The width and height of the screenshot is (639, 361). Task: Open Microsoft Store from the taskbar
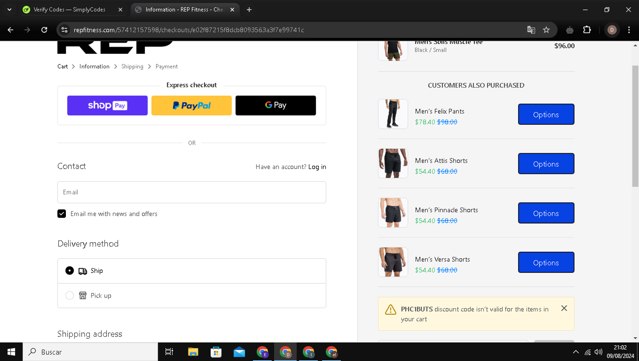click(216, 352)
